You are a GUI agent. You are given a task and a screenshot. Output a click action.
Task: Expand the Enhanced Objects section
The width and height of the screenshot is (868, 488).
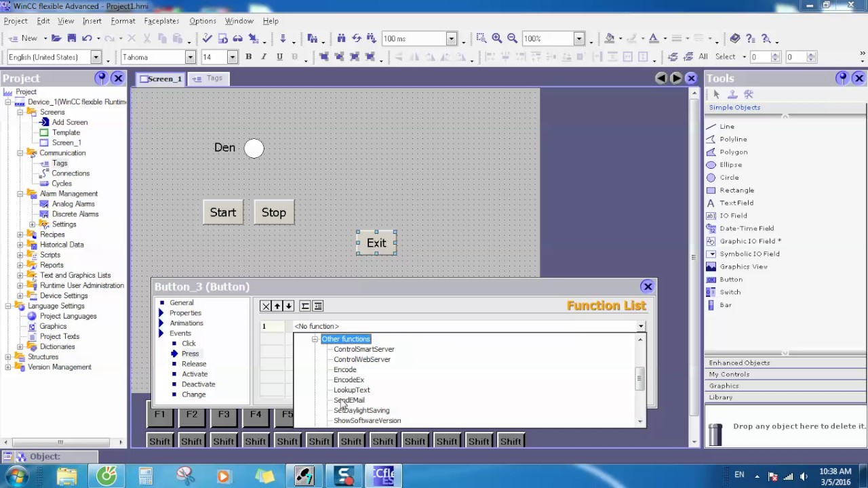pyautogui.click(x=785, y=363)
